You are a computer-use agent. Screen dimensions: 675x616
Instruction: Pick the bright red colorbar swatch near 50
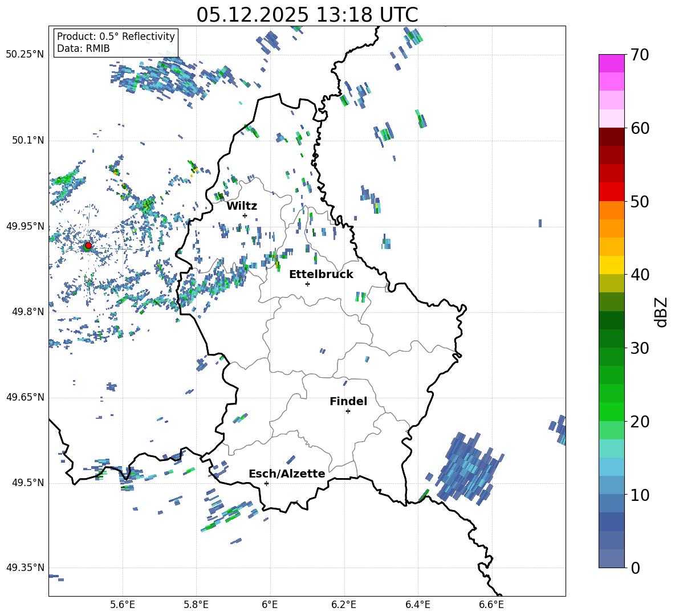coord(612,191)
